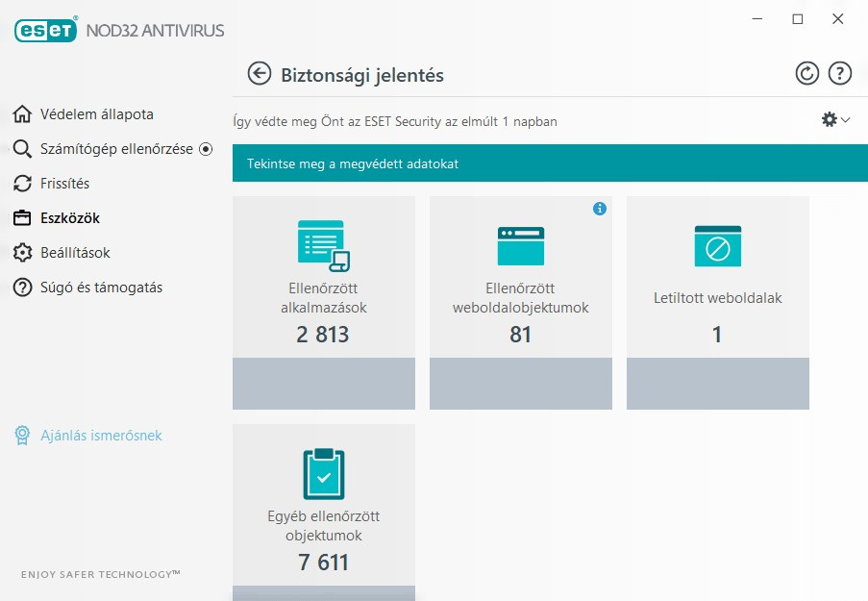The width and height of the screenshot is (868, 601).
Task: Select the 81 web objects count
Action: point(520,335)
